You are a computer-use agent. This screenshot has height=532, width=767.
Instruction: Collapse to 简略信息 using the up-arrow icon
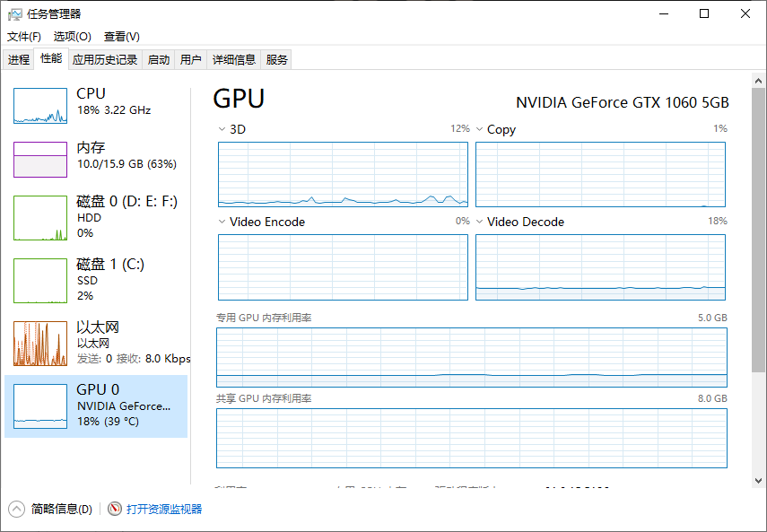coord(17,509)
